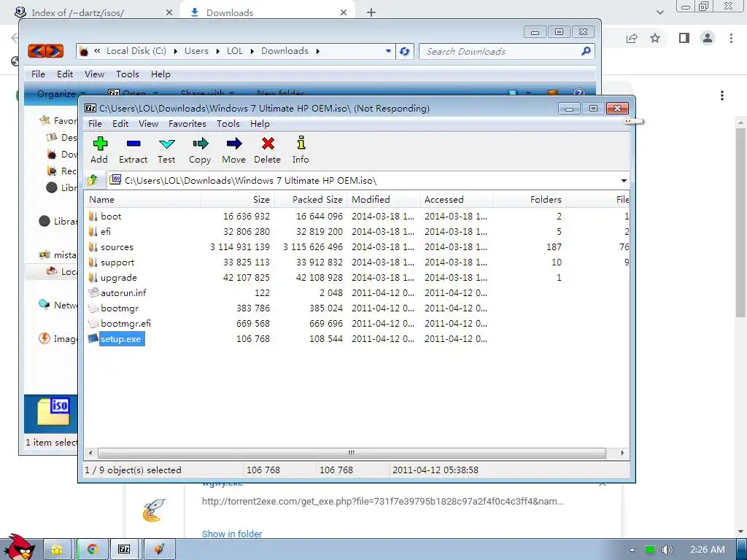Sort by the Modified column header
Viewport: 747px width, 560px height.
(x=384, y=200)
